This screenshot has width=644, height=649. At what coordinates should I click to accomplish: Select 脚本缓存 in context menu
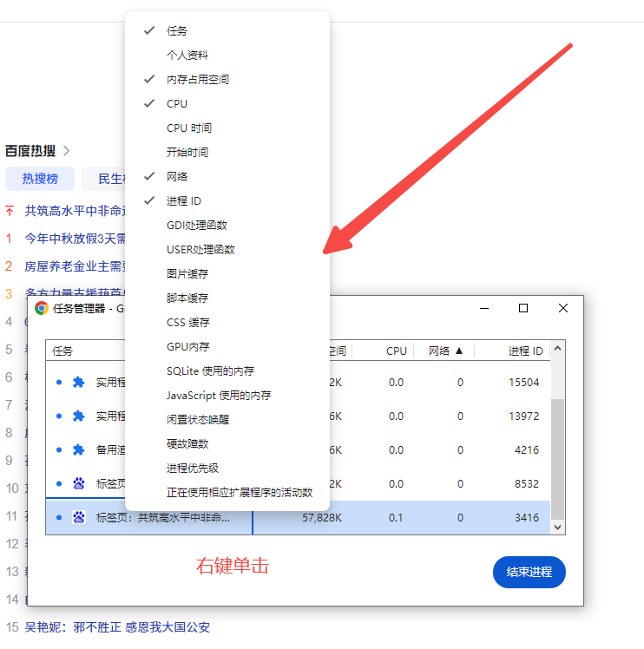(227, 298)
